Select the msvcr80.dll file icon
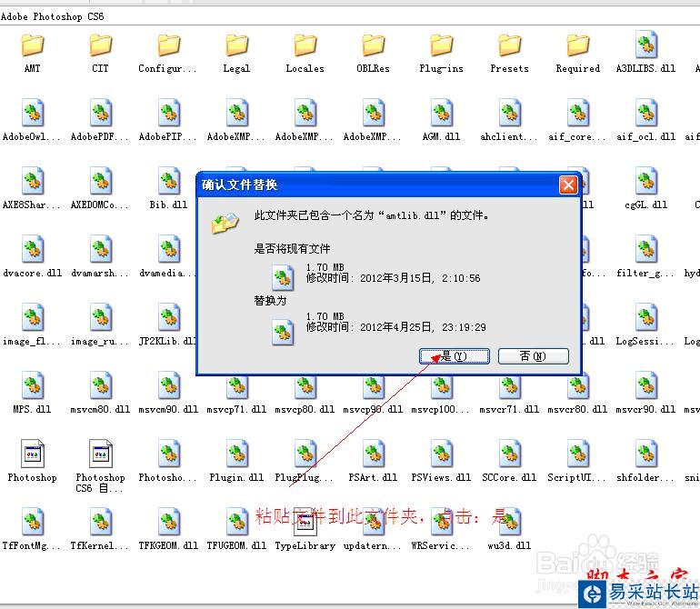 [x=578, y=387]
